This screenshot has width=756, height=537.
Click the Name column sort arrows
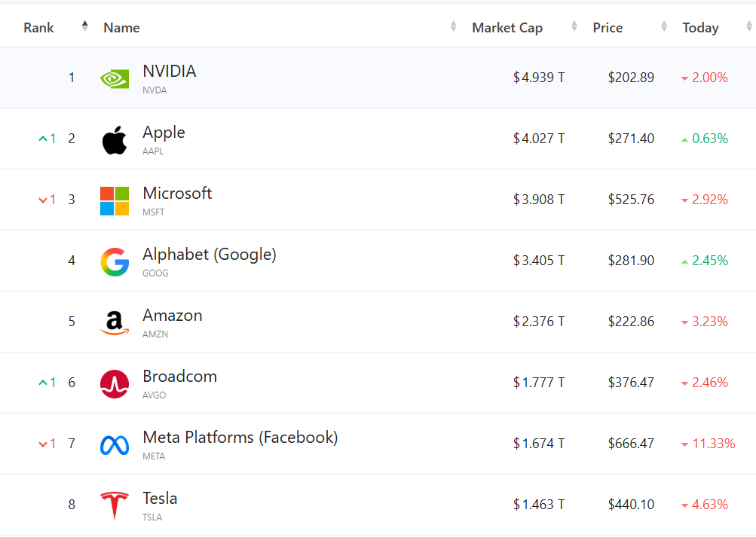click(x=453, y=27)
